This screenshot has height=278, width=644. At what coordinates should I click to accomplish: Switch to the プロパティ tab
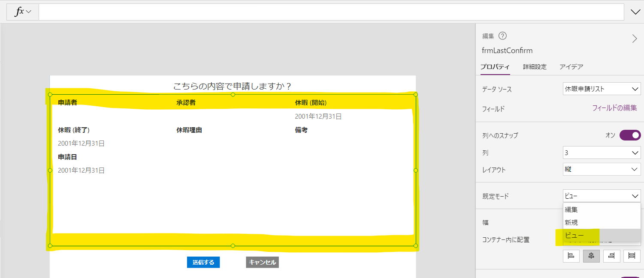point(495,67)
